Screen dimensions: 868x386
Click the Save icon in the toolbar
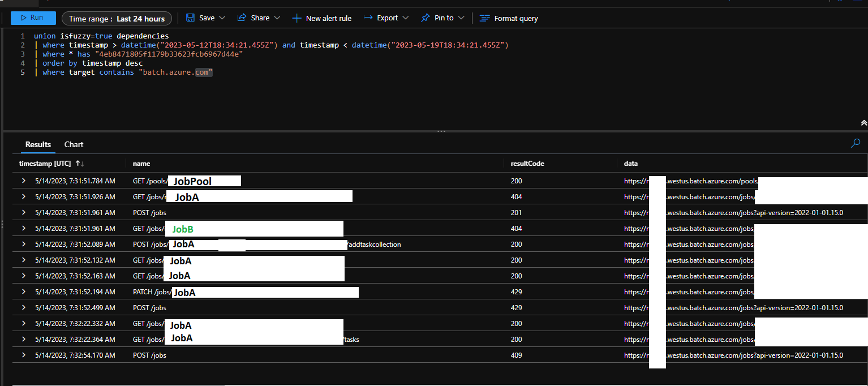tap(190, 18)
